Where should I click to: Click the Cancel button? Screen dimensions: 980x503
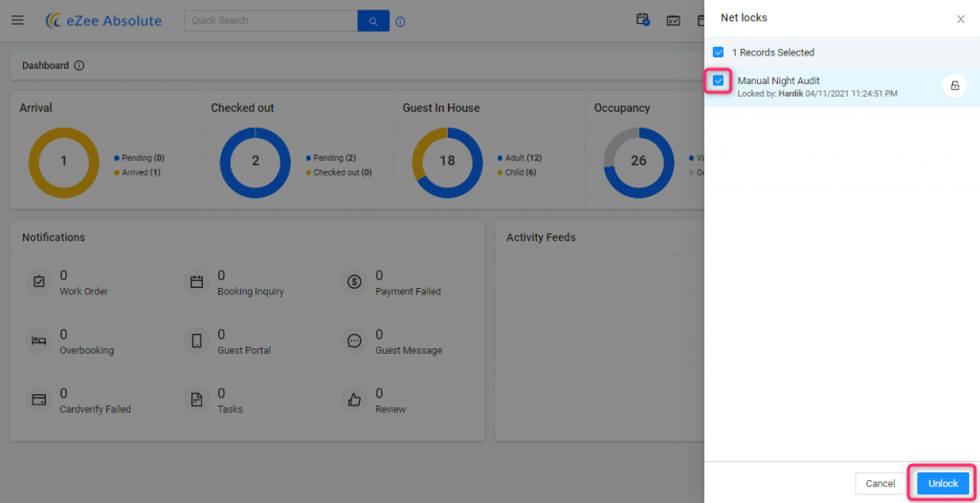tap(880, 484)
